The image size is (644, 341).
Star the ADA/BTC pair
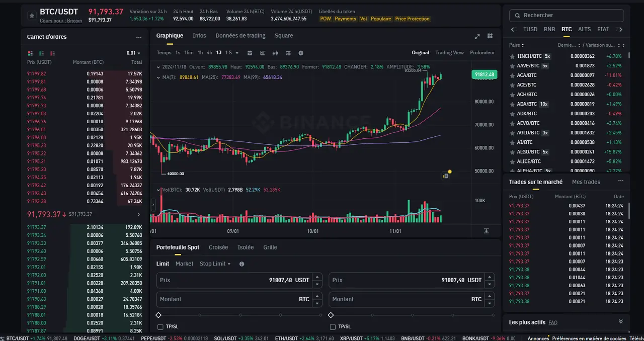512,104
